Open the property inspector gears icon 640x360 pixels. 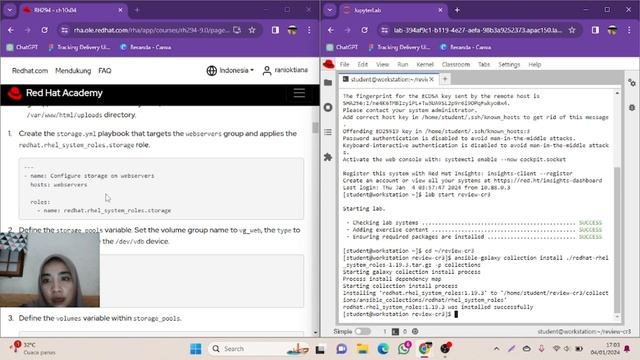[632, 83]
